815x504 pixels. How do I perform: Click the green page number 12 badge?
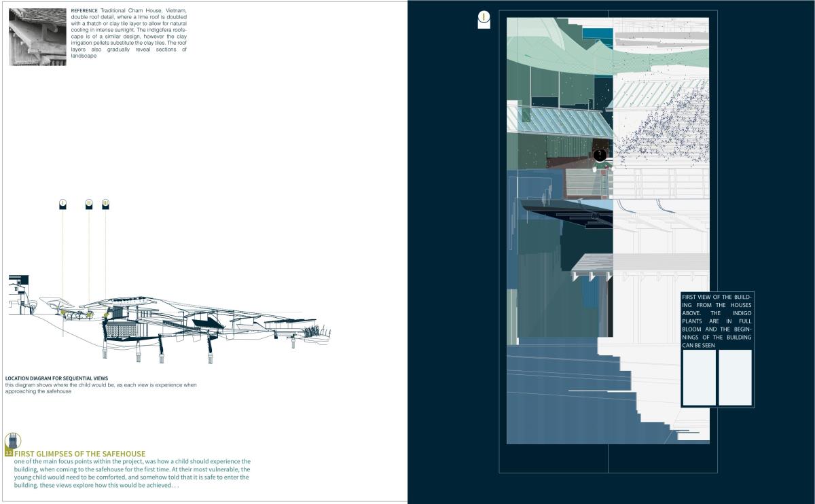[9, 452]
